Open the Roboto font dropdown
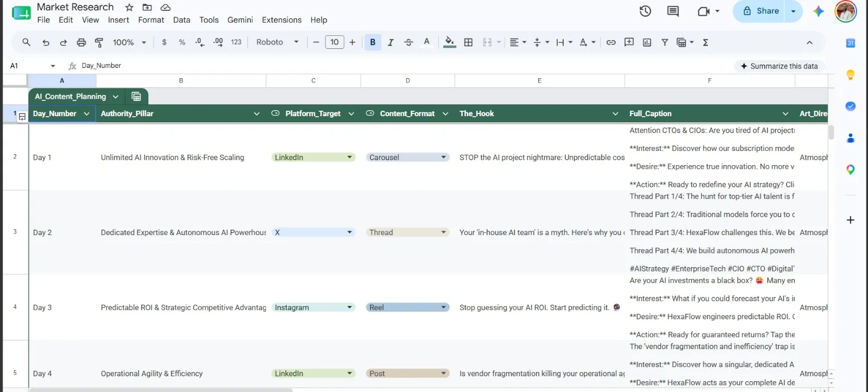The width and height of the screenshot is (868, 392). [277, 42]
